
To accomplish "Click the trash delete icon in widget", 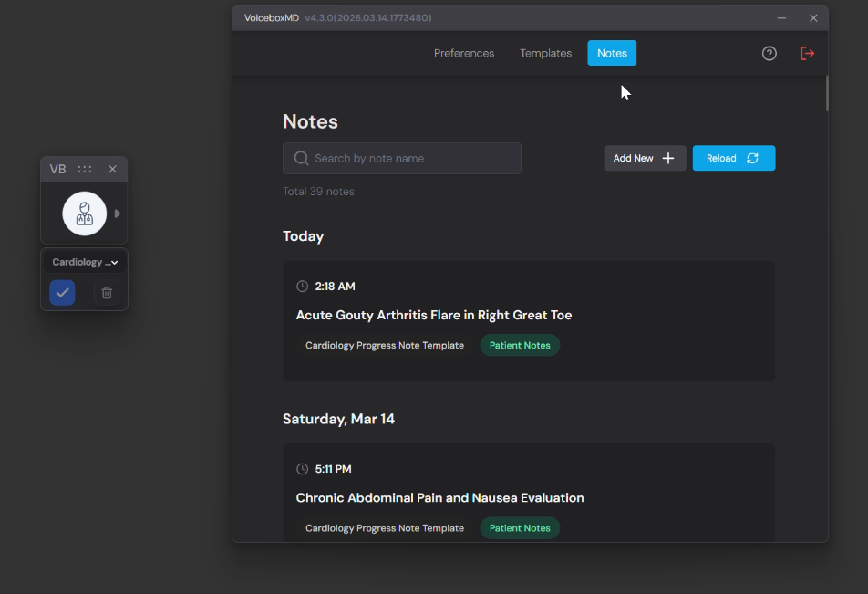I will coord(107,293).
